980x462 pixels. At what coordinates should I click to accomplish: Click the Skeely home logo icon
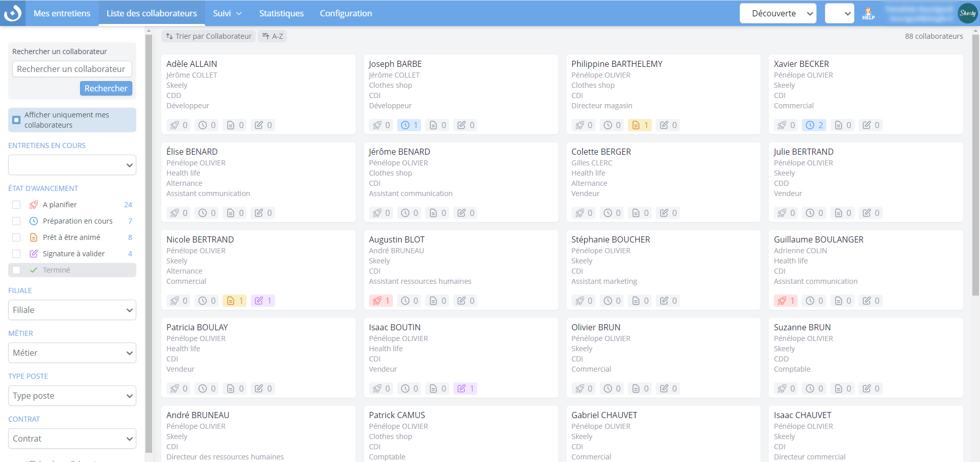click(13, 13)
